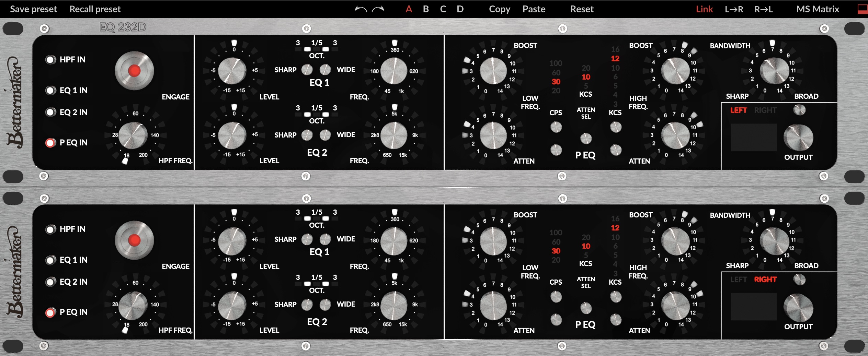The image size is (868, 356).
Task: Toggle HPF IN on top unit
Action: (x=50, y=60)
